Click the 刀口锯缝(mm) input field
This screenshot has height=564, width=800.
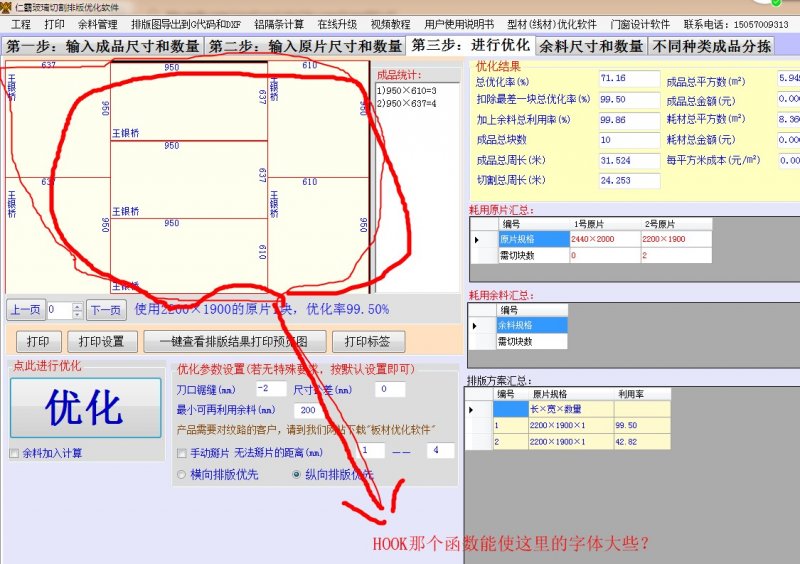271,389
